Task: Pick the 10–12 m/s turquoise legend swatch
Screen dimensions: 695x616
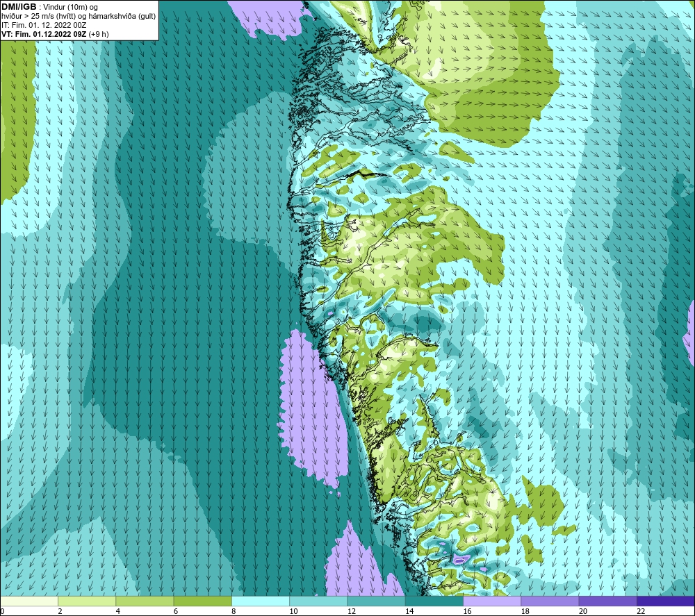Action: (x=318, y=601)
